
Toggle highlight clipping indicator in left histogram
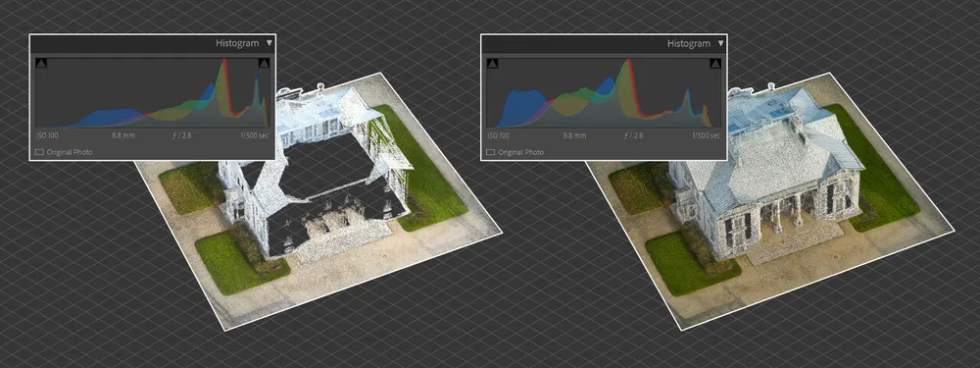pyautogui.click(x=264, y=63)
